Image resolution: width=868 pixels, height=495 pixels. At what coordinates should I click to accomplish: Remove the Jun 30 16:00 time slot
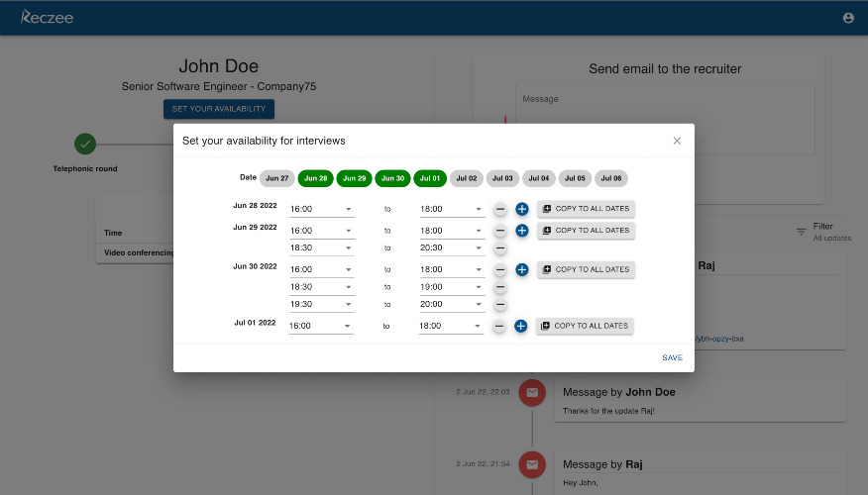tap(499, 270)
